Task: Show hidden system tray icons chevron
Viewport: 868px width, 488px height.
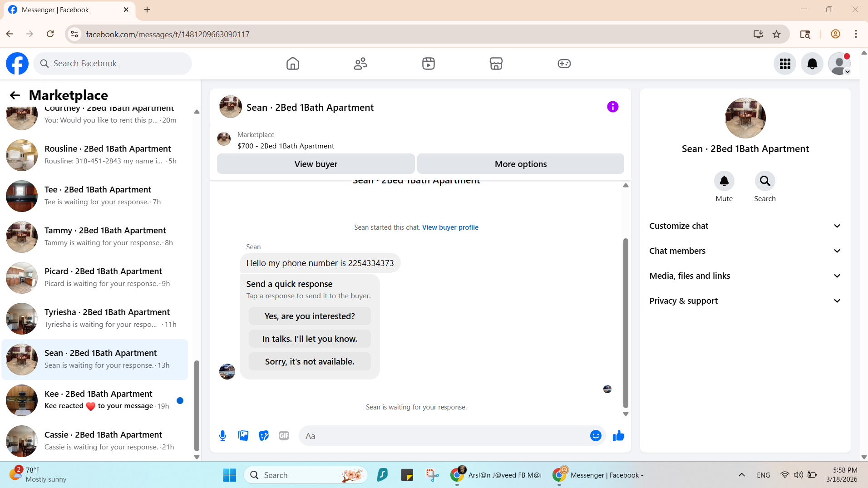Action: (742, 475)
